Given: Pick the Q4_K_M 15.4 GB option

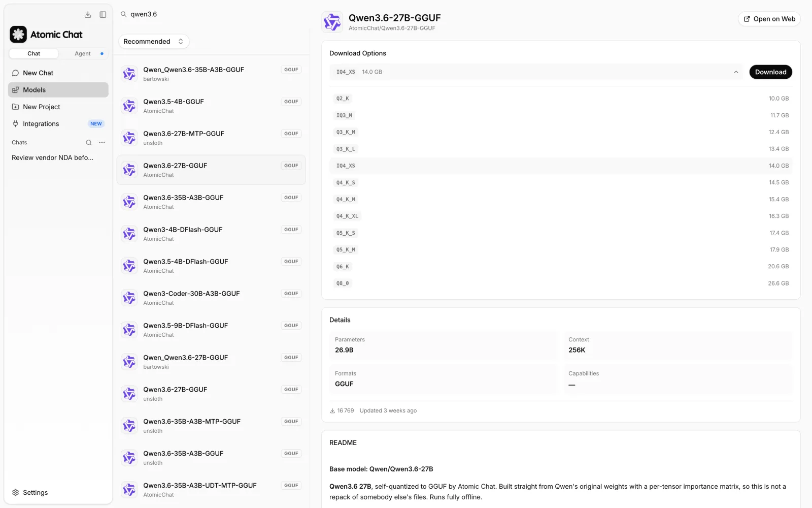Looking at the screenshot, I should coord(561,199).
